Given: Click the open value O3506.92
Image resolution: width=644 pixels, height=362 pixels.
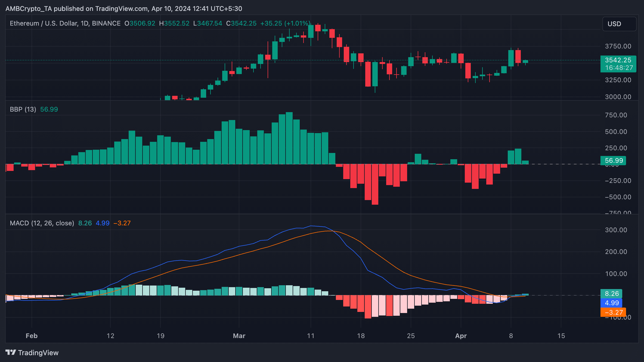Looking at the screenshot, I should coord(140,23).
